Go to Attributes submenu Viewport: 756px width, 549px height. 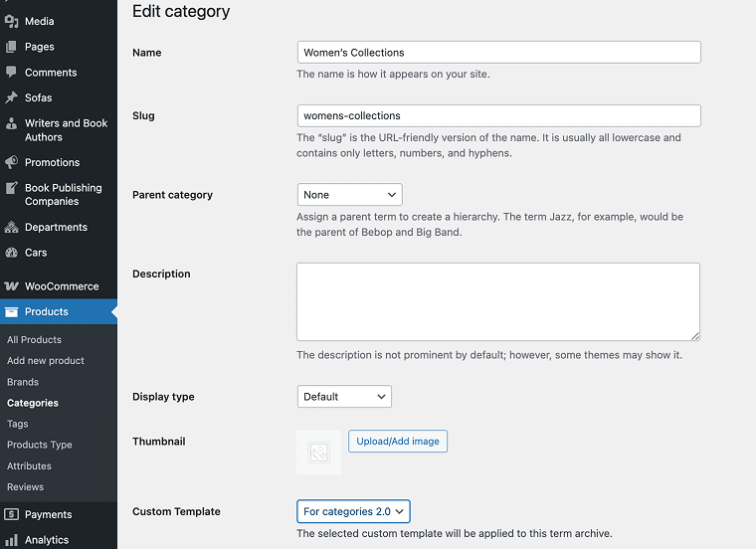(29, 466)
